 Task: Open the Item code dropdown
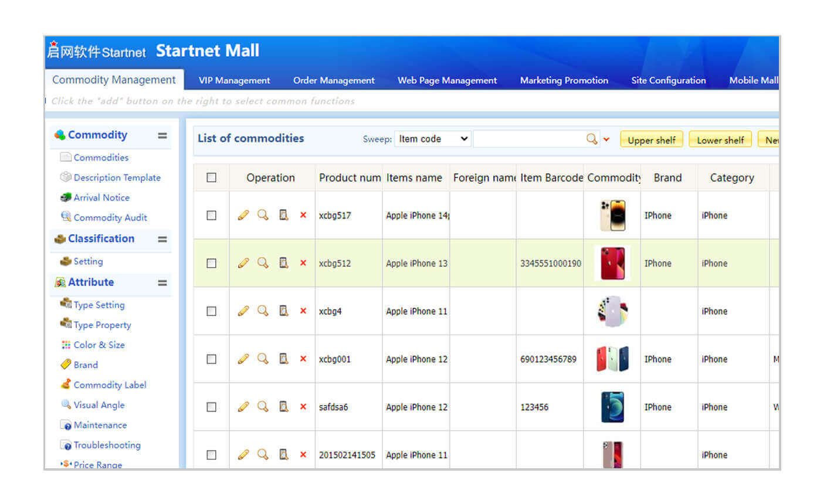433,139
